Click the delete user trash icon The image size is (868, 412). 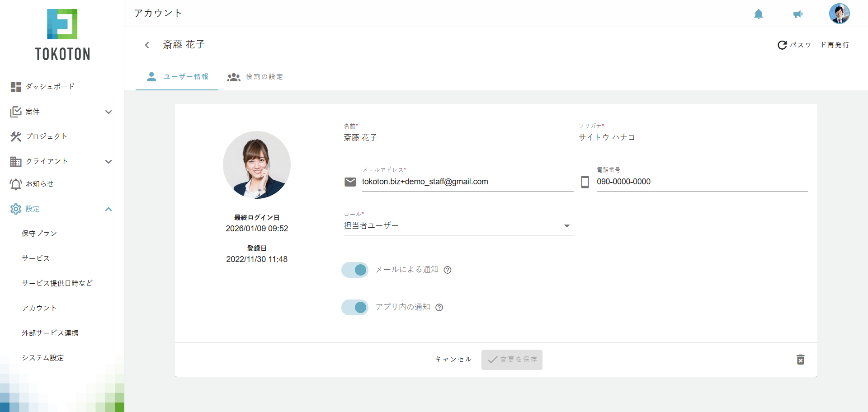[801, 360]
